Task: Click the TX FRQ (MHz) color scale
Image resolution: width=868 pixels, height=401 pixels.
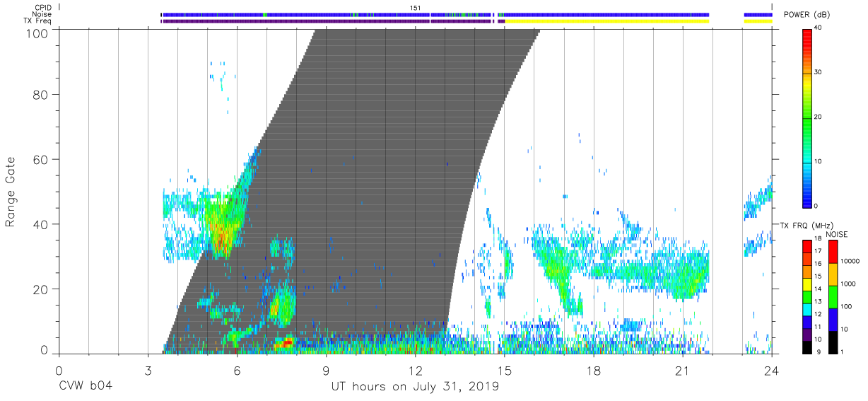Action: pos(807,296)
